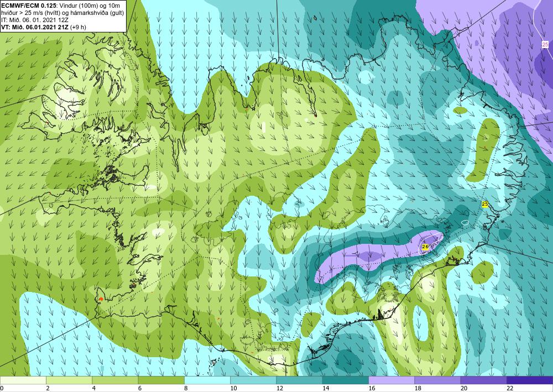Click the yellow "26" max gust marker
Image resolution: width=553 pixels, height=392 pixels.
425,247
